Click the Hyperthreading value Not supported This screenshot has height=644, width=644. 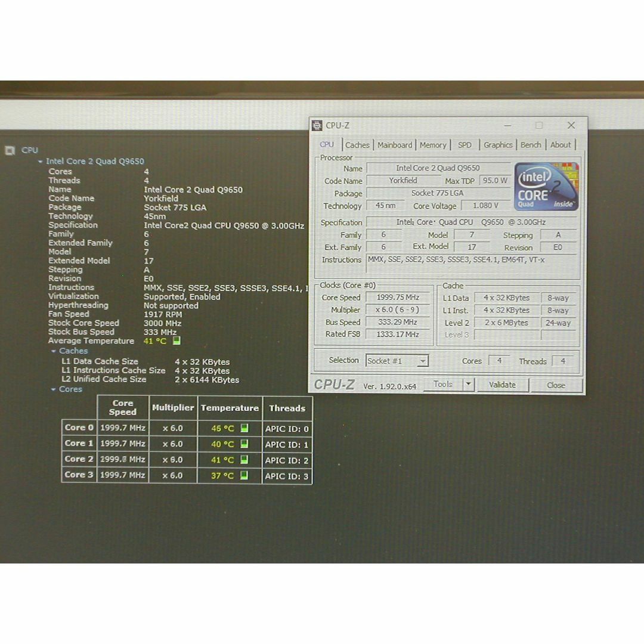[x=171, y=305]
